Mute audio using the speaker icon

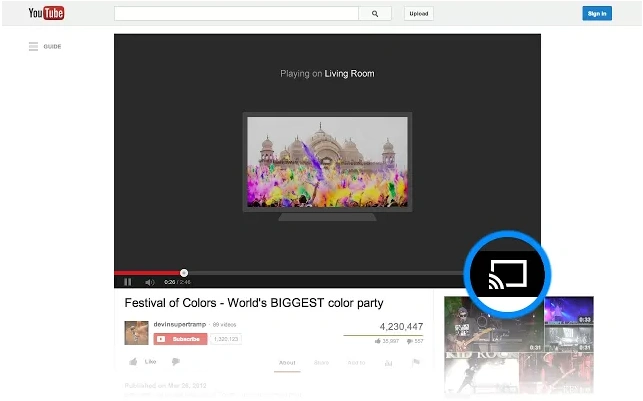point(150,282)
